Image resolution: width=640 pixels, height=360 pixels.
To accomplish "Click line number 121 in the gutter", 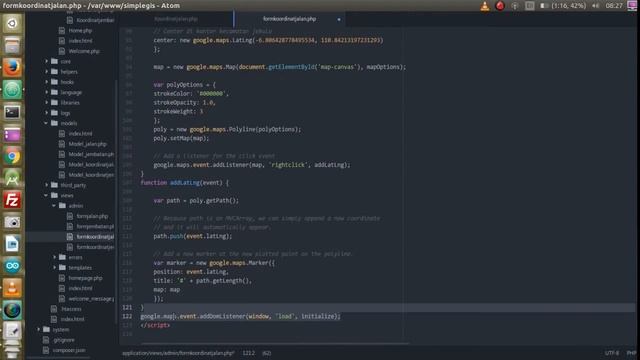I will (x=127, y=307).
